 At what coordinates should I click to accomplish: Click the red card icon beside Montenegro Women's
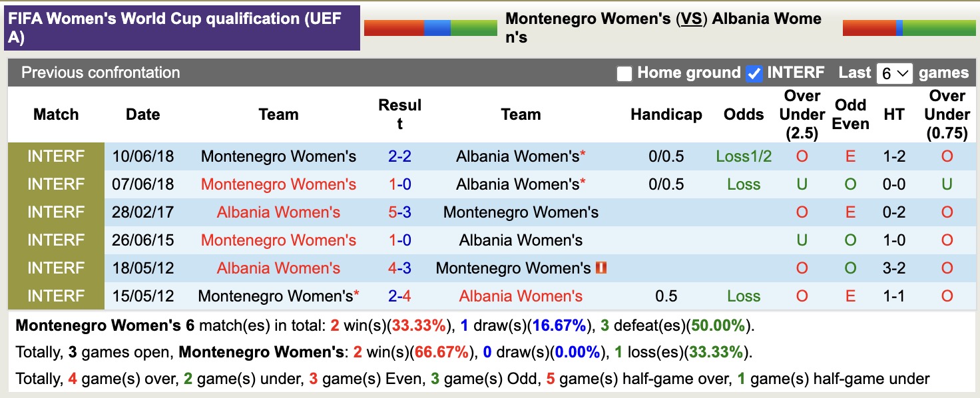[601, 268]
